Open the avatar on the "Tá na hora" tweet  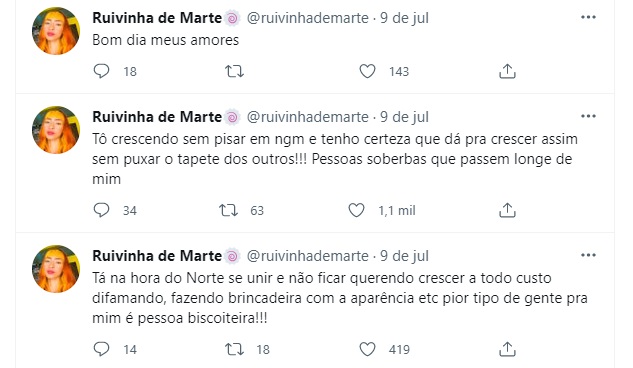pos(56,269)
